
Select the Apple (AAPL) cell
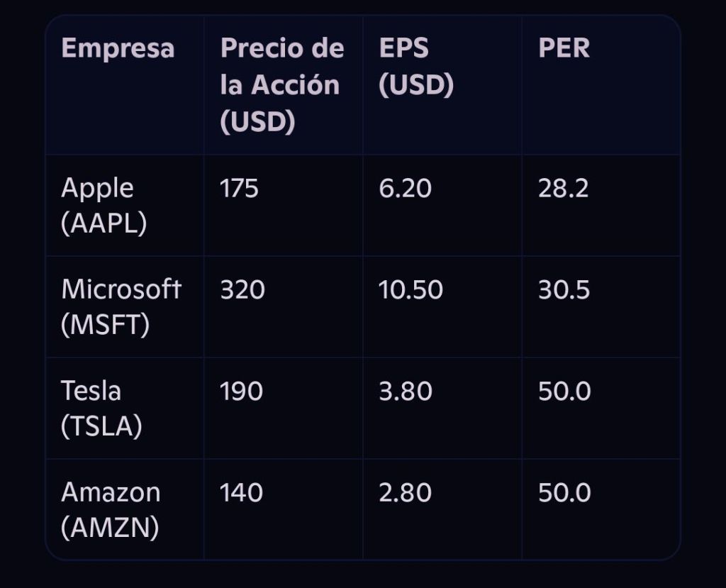[104, 206]
